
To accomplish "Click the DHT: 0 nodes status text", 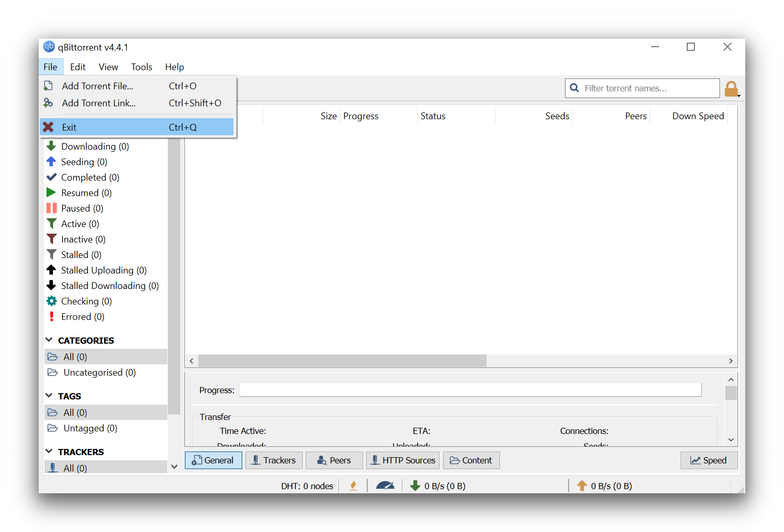I will [307, 486].
